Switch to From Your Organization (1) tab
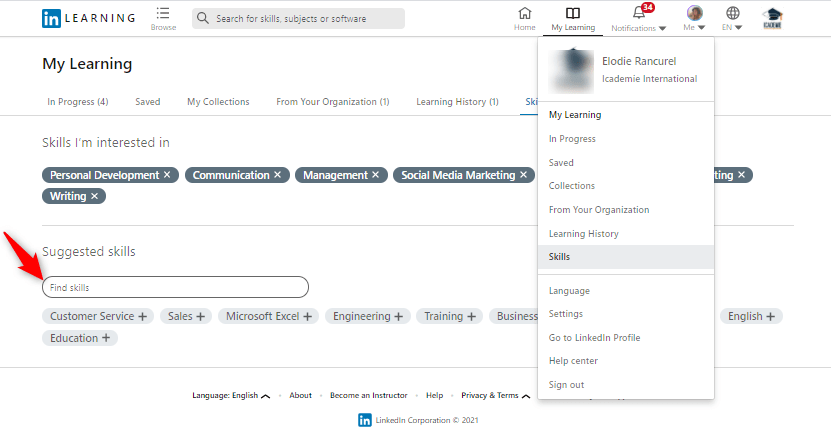Image resolution: width=831 pixels, height=437 pixels. pyautogui.click(x=333, y=102)
